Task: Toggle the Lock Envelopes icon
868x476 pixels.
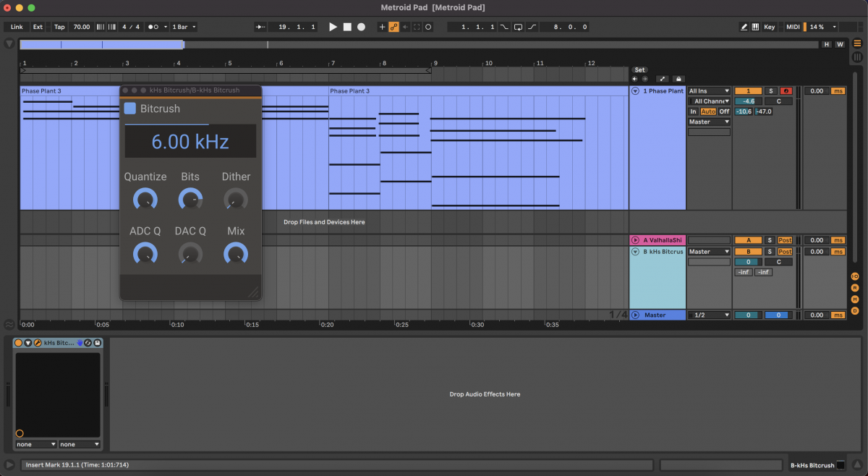Action: click(x=678, y=79)
